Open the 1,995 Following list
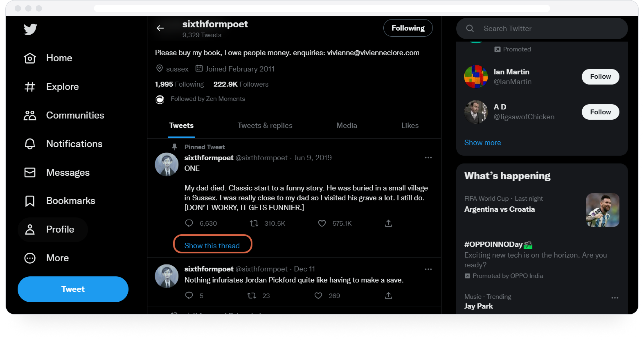This screenshot has width=644, height=341. point(179,84)
